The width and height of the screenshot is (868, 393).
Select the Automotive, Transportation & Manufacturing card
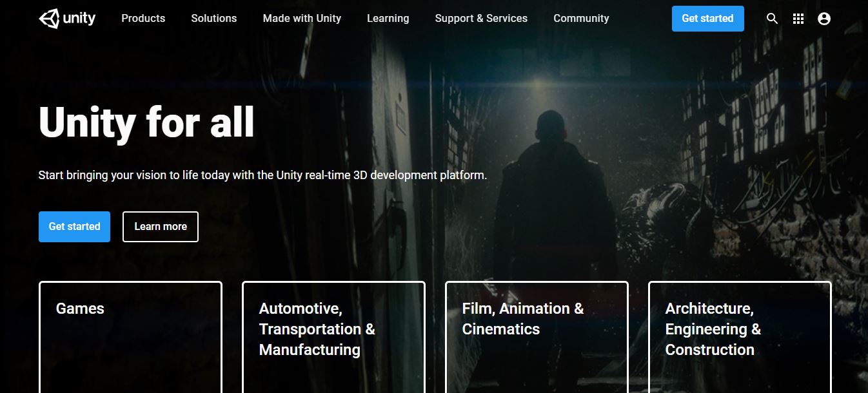(333, 336)
